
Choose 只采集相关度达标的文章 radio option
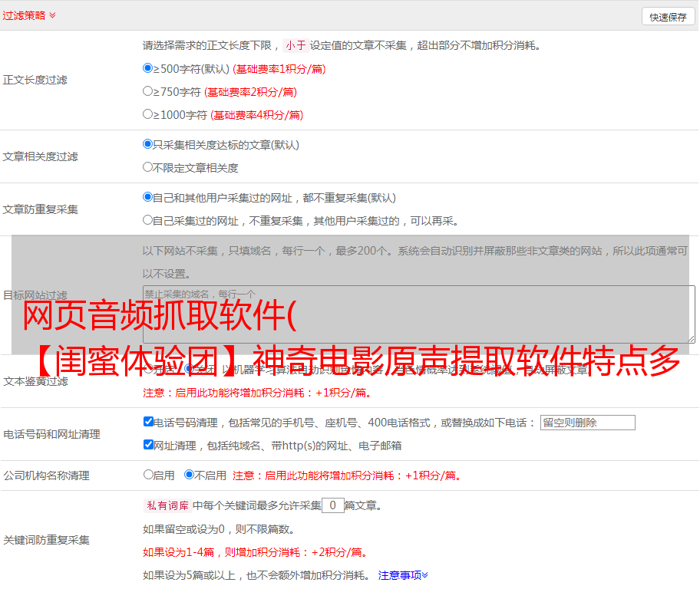pos(147,144)
